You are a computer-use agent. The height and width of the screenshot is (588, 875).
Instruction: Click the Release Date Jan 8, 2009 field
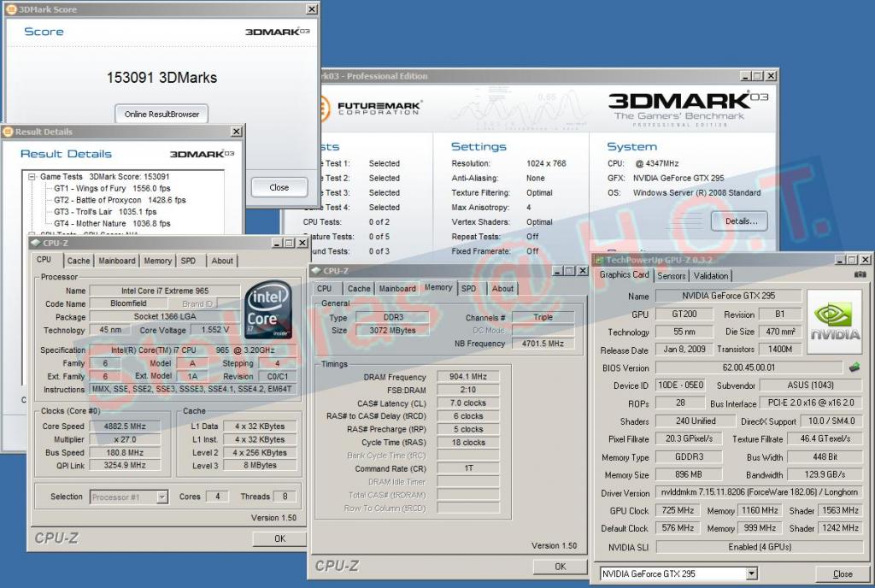click(684, 350)
